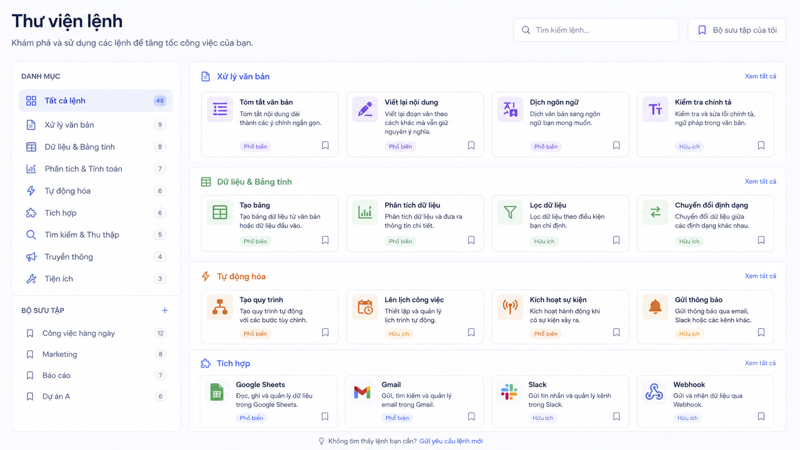
Task: Open Bộ sưu tập của tôi button
Action: (x=737, y=30)
